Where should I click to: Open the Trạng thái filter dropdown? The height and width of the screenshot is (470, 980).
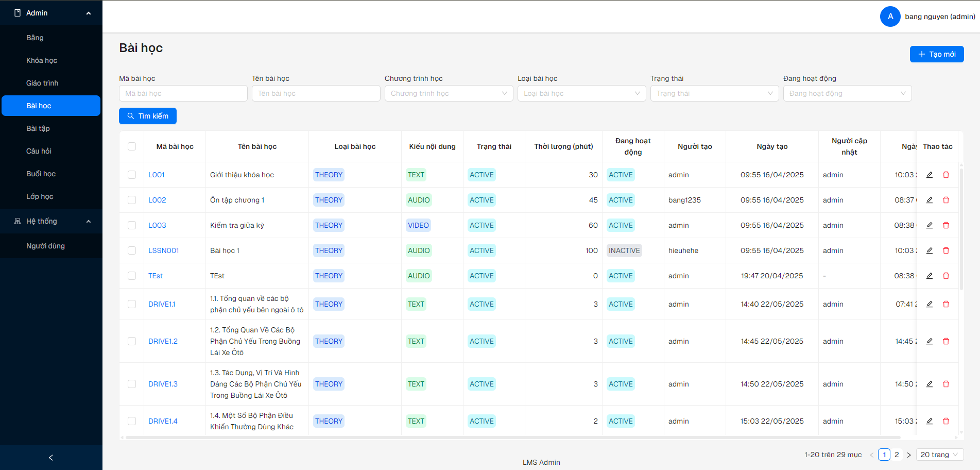tap(714, 93)
